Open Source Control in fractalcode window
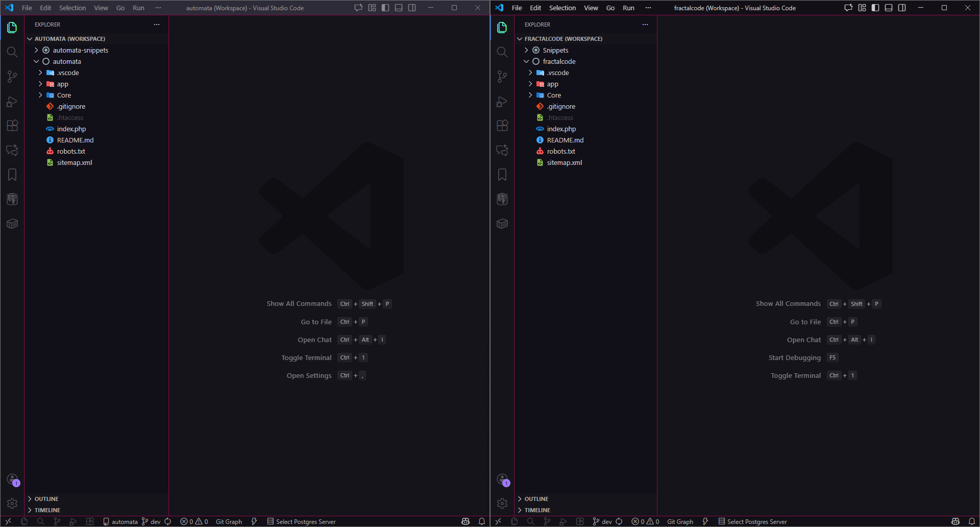980x527 pixels. point(502,77)
